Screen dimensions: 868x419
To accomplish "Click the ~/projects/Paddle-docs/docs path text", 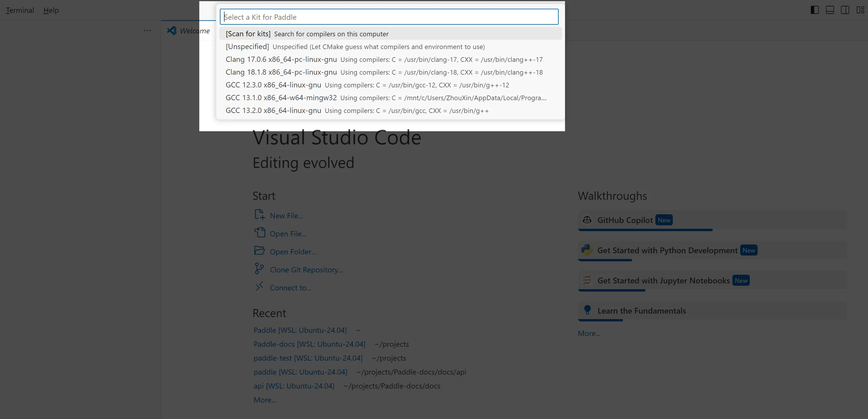I will pyautogui.click(x=392, y=386).
